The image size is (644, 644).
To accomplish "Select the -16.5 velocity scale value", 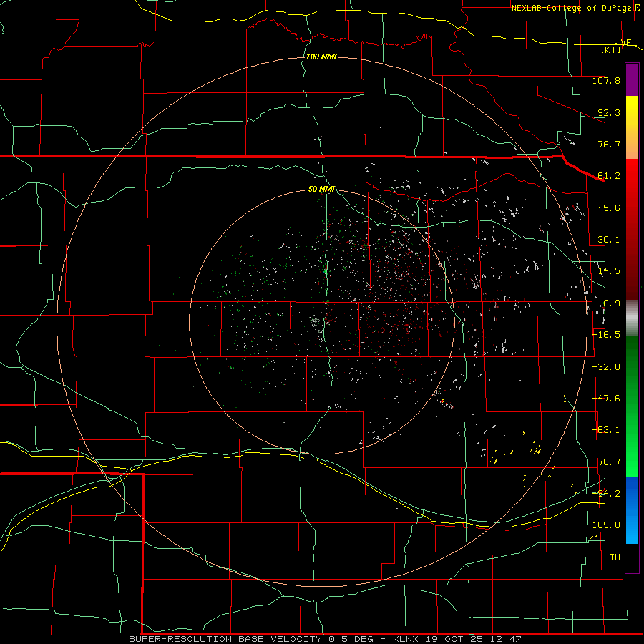I will (606, 335).
